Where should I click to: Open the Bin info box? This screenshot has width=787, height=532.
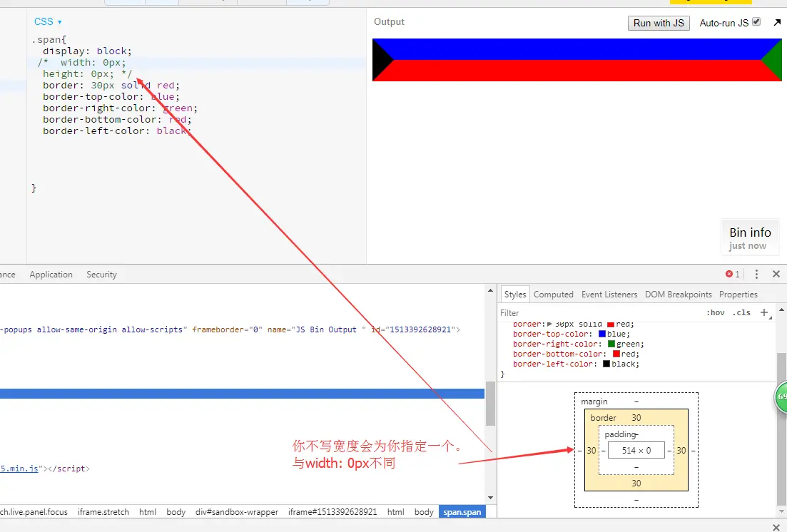point(750,238)
